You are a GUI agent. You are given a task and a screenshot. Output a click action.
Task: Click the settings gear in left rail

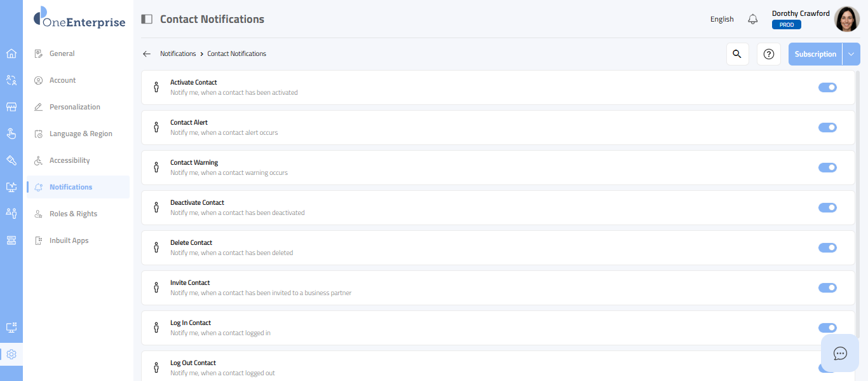point(11,354)
